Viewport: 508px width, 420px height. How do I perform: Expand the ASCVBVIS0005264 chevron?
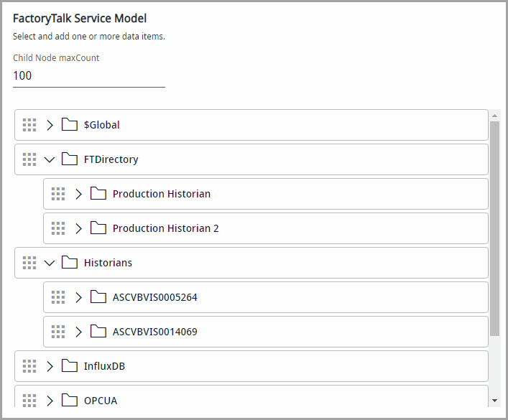coord(78,297)
